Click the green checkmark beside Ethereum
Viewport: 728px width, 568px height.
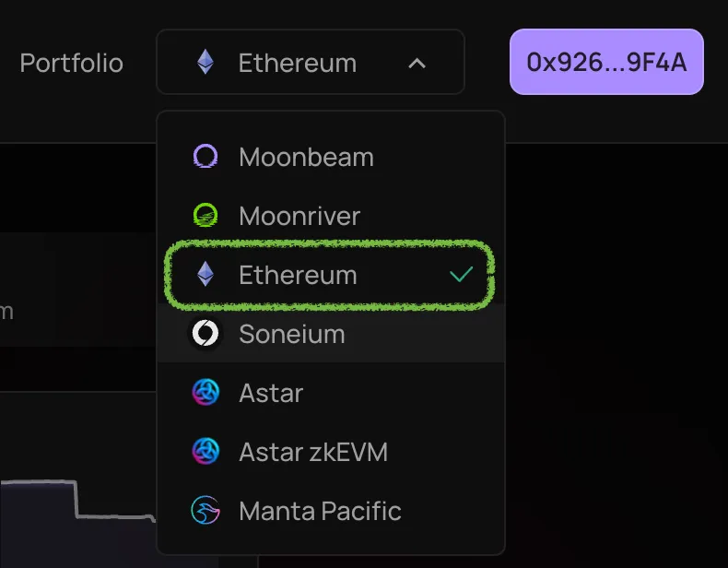point(461,275)
